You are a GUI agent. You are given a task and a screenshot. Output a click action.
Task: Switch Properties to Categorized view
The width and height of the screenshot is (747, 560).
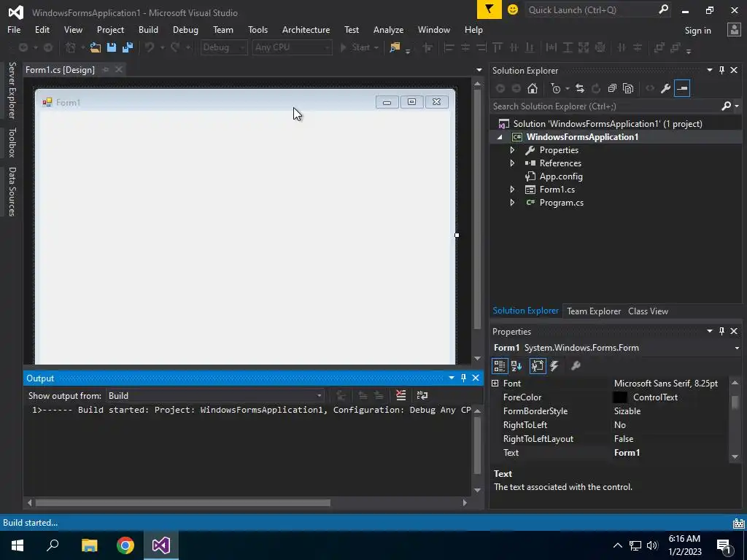[x=499, y=366]
